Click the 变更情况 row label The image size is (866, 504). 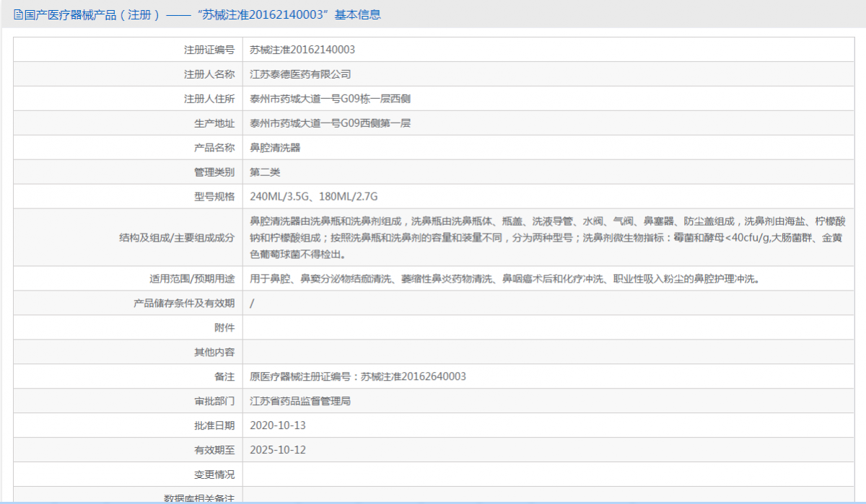coord(214,474)
